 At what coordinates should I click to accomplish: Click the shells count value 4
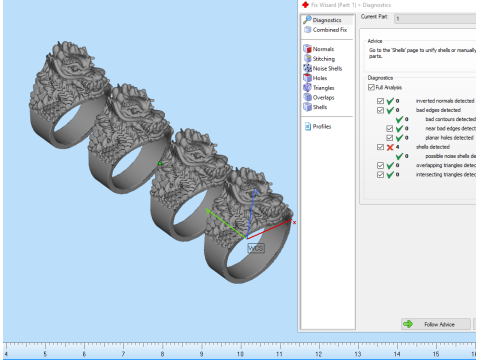pyautogui.click(x=397, y=147)
